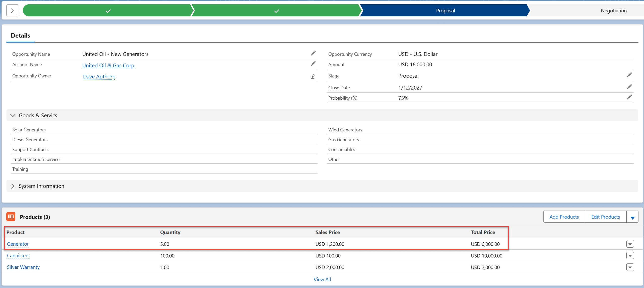Click change owner icon next to Dave Apthorp

313,77
